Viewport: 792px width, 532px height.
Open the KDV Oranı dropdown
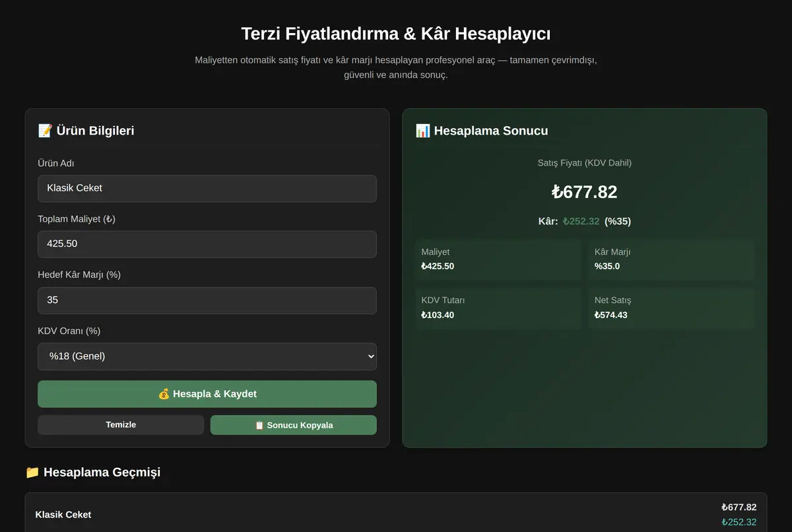[x=207, y=356]
